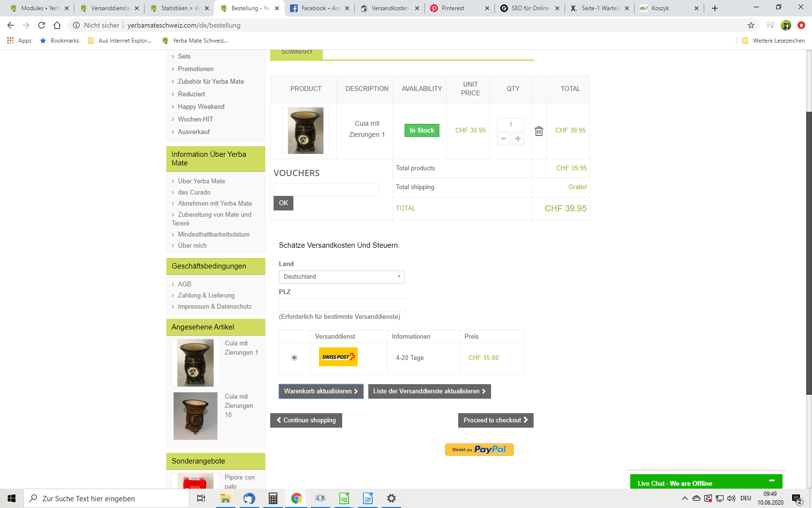812x508 pixels.
Task: Open the Land country dropdown
Action: 342,277
